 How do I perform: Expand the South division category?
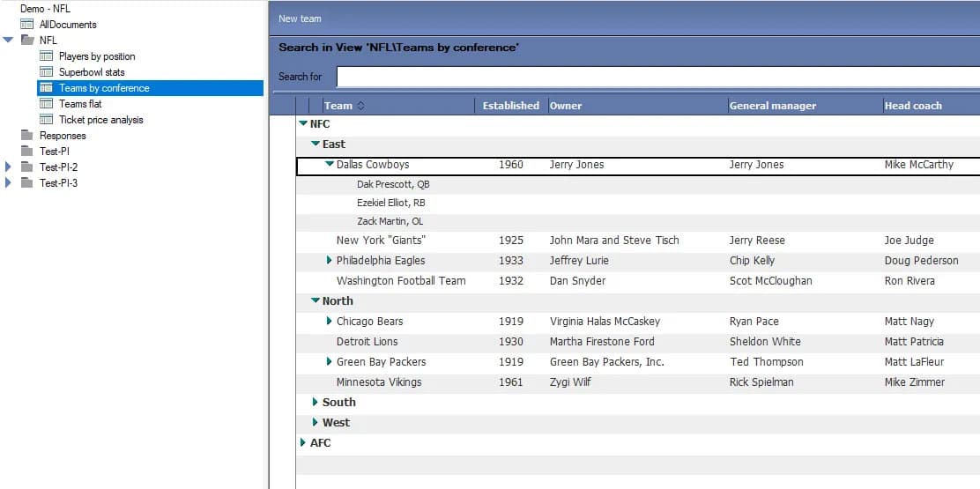coord(316,402)
